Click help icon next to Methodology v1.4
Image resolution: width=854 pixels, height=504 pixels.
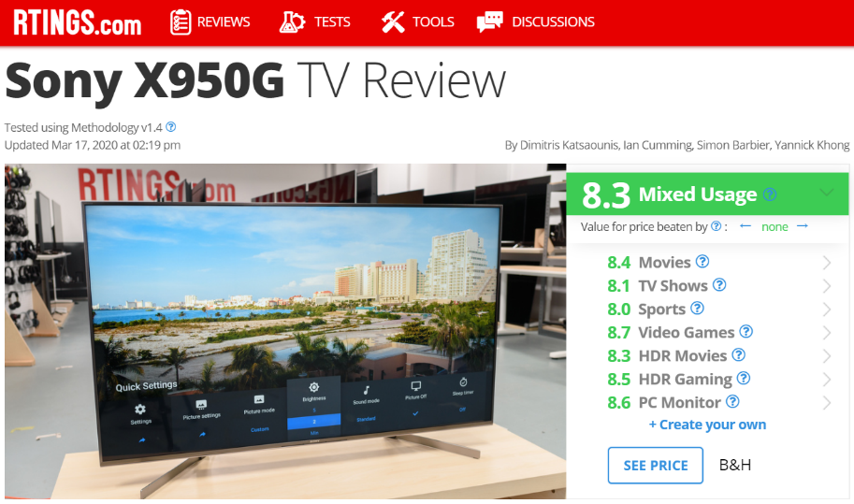(x=171, y=127)
